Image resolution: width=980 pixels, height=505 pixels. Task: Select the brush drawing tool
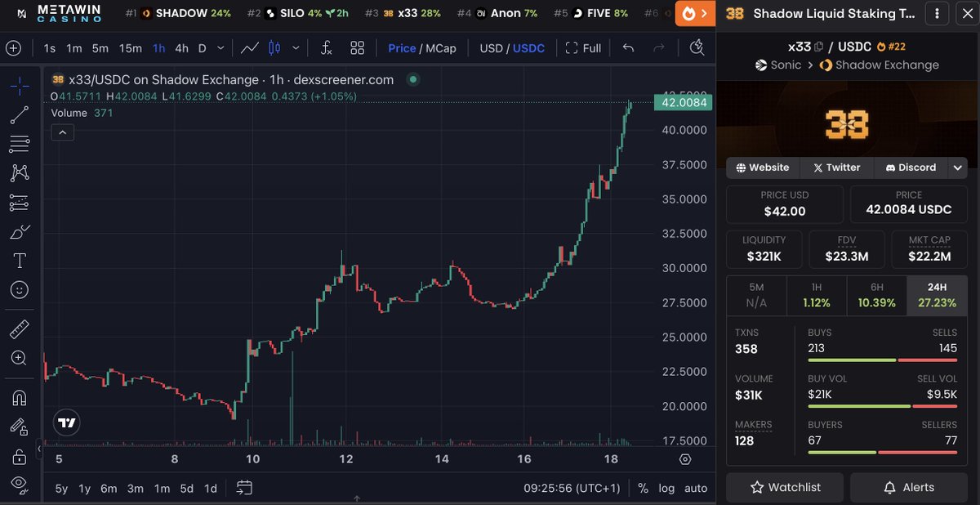point(20,232)
